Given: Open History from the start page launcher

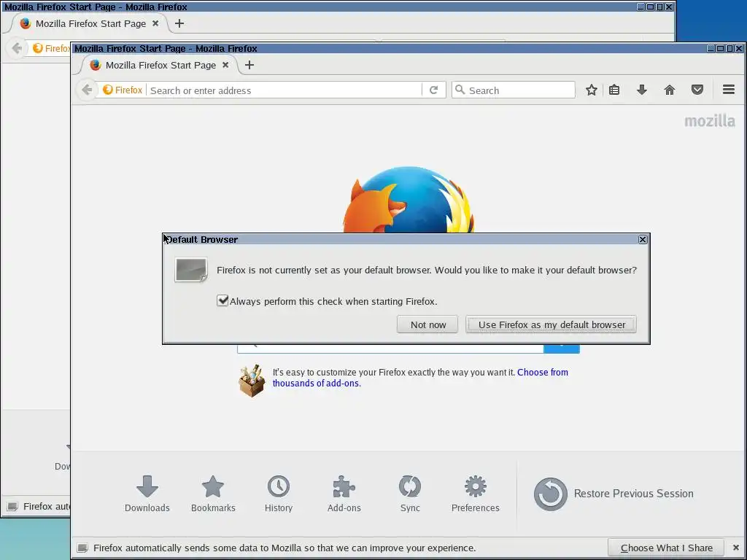Looking at the screenshot, I should 279,494.
